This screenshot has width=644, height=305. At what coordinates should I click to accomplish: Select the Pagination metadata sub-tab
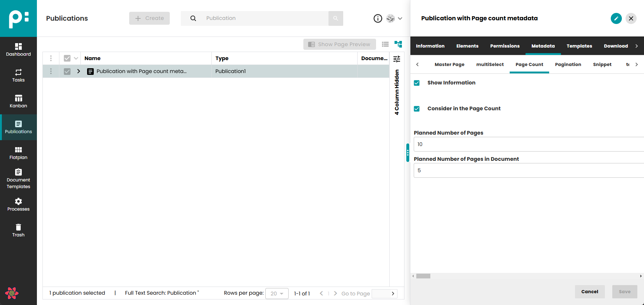(568, 65)
